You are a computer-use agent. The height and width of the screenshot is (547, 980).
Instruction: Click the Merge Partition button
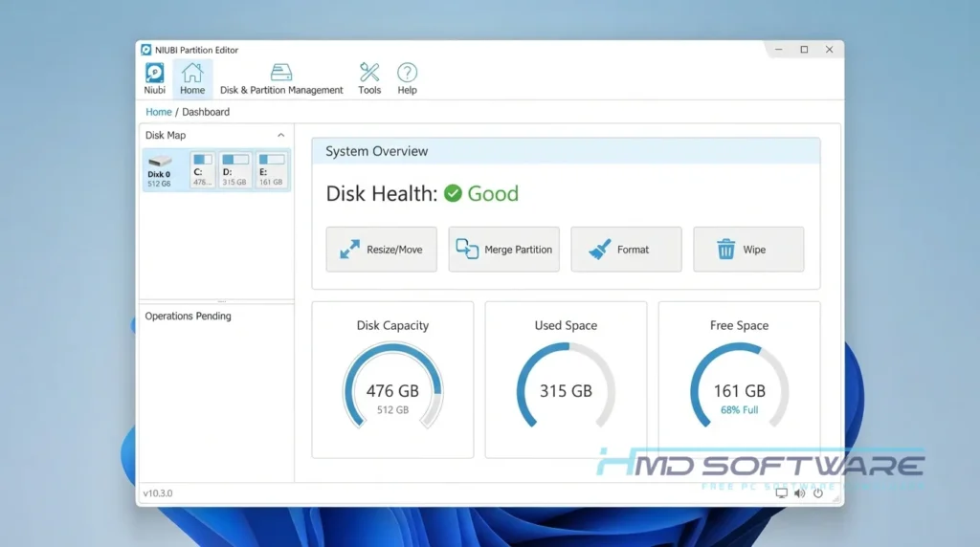[503, 250]
